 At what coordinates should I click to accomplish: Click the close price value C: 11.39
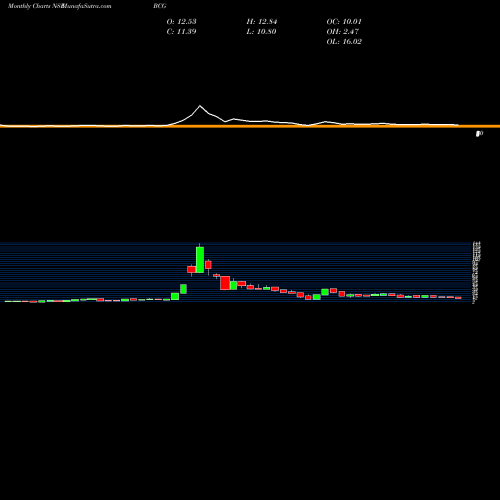coord(181,32)
